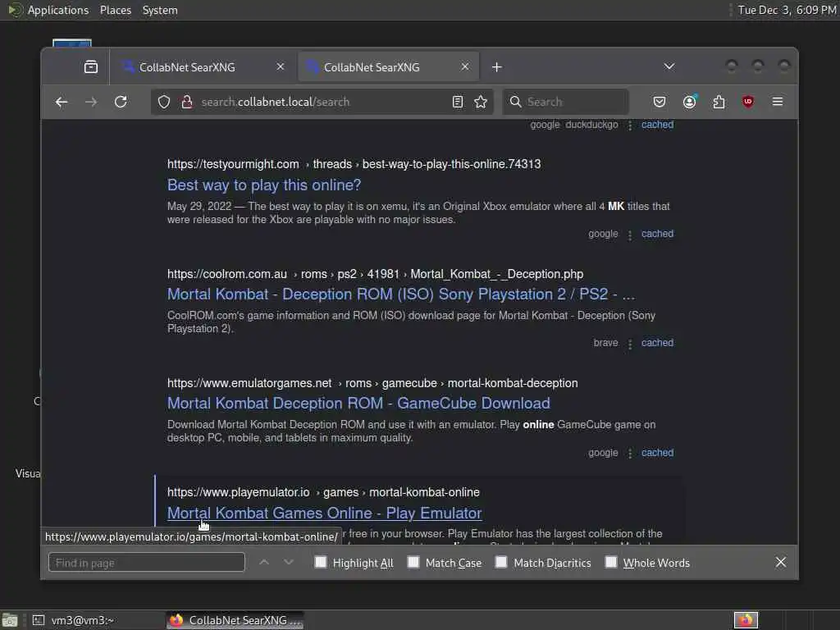Jump to next find match arrow
840x630 pixels.
(x=289, y=562)
